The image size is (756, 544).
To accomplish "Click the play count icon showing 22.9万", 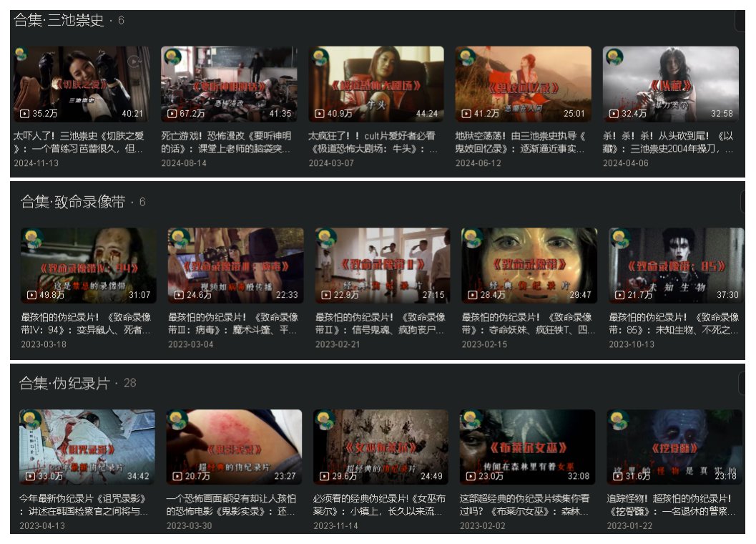I will [x=326, y=295].
